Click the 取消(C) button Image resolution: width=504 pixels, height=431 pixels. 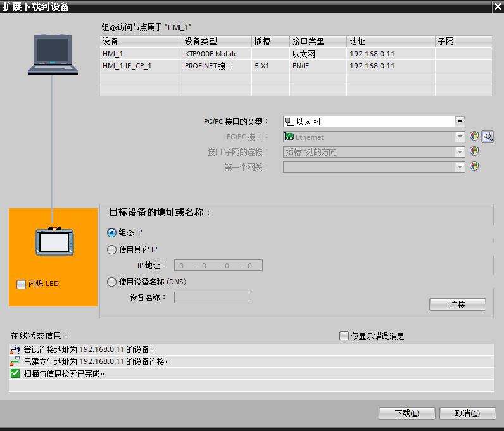click(467, 413)
